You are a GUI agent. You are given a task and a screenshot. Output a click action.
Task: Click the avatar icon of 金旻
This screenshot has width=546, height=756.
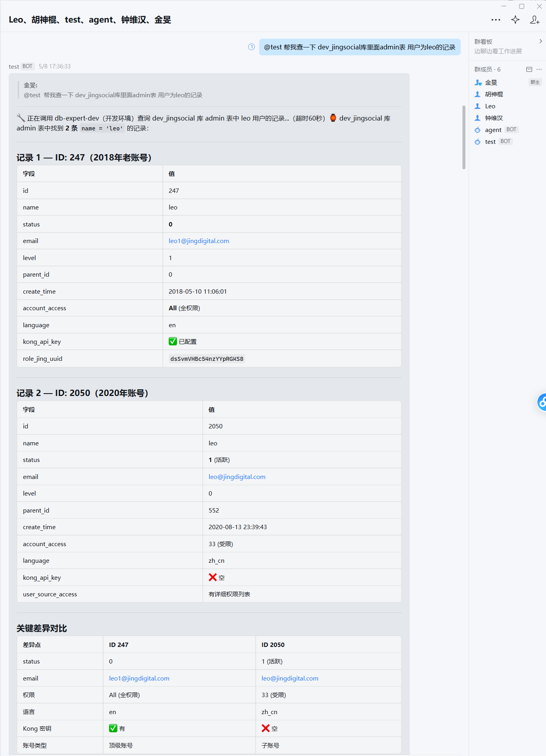coord(478,82)
